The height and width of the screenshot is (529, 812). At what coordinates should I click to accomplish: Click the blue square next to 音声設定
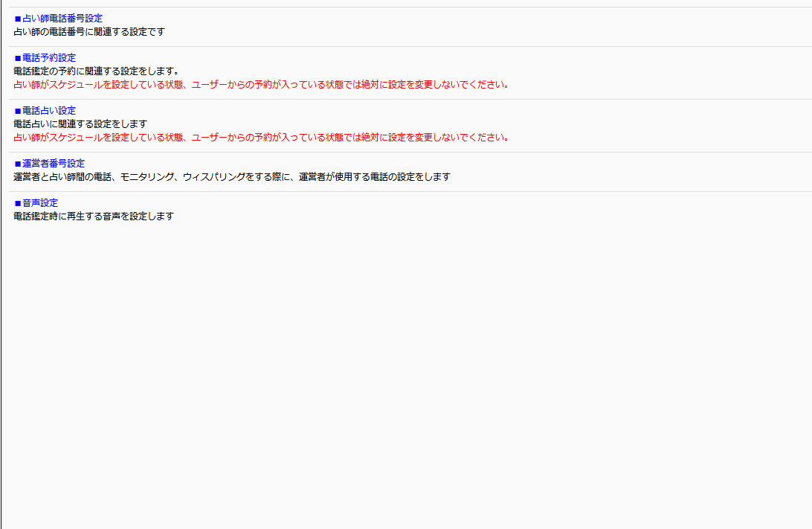click(18, 203)
